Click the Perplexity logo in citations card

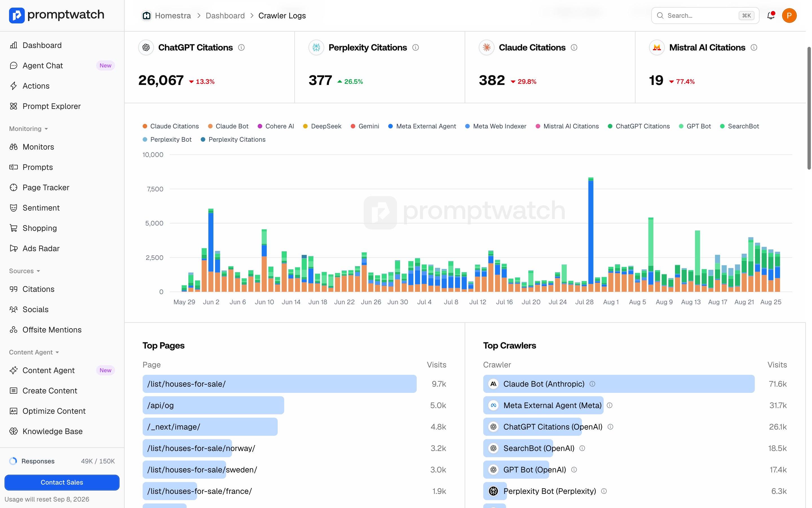(x=316, y=47)
